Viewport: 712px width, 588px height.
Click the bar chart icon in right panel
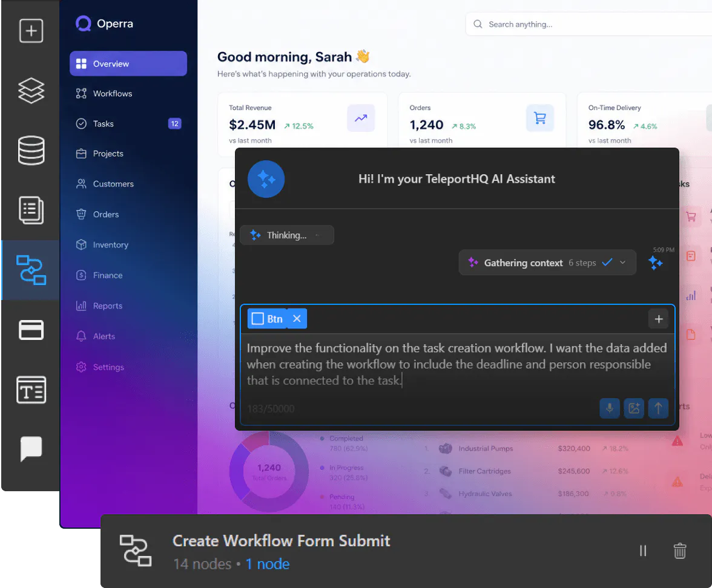pos(691,296)
